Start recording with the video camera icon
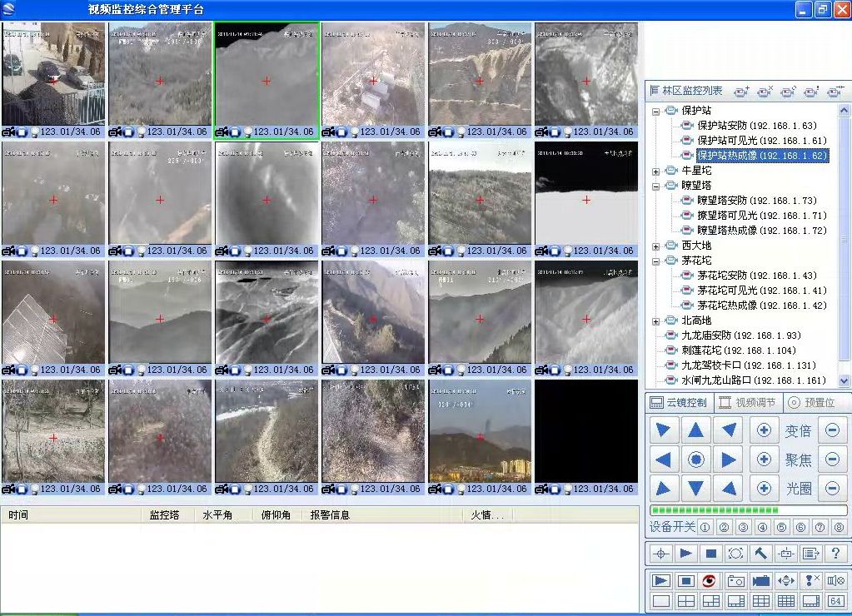852x616 pixels. pos(760,581)
